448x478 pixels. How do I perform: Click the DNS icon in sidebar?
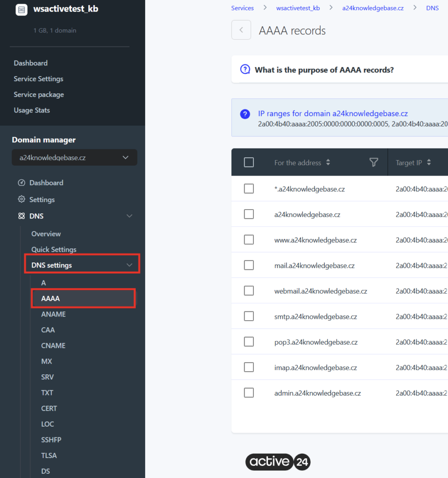pos(21,216)
